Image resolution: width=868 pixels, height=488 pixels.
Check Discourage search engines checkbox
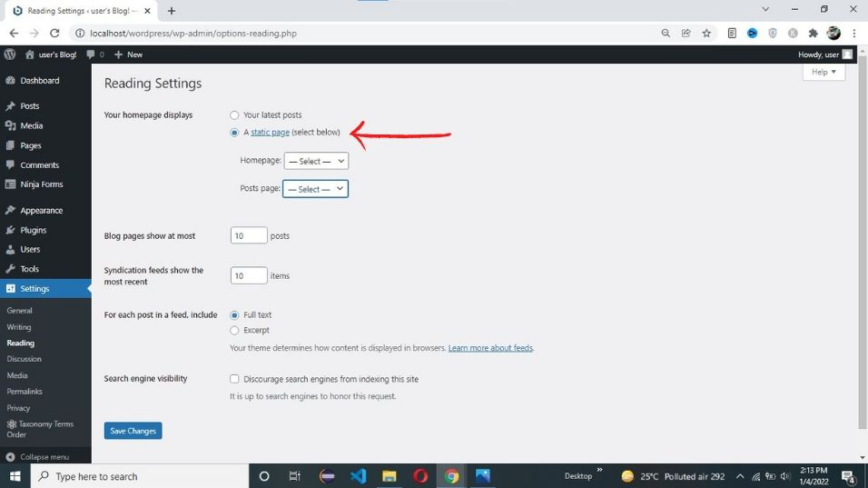234,379
